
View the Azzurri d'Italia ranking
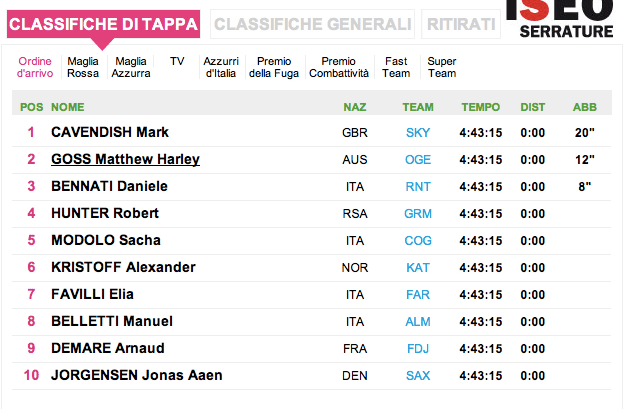[221, 67]
